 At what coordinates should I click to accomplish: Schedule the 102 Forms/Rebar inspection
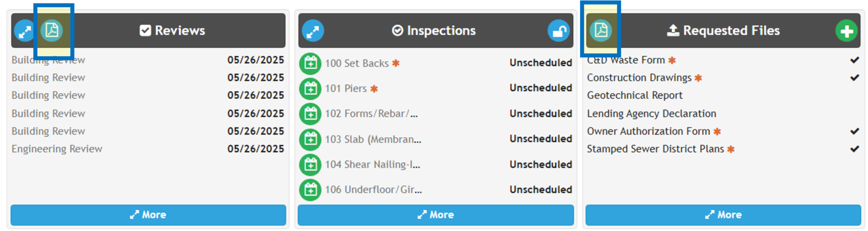pyautogui.click(x=310, y=114)
